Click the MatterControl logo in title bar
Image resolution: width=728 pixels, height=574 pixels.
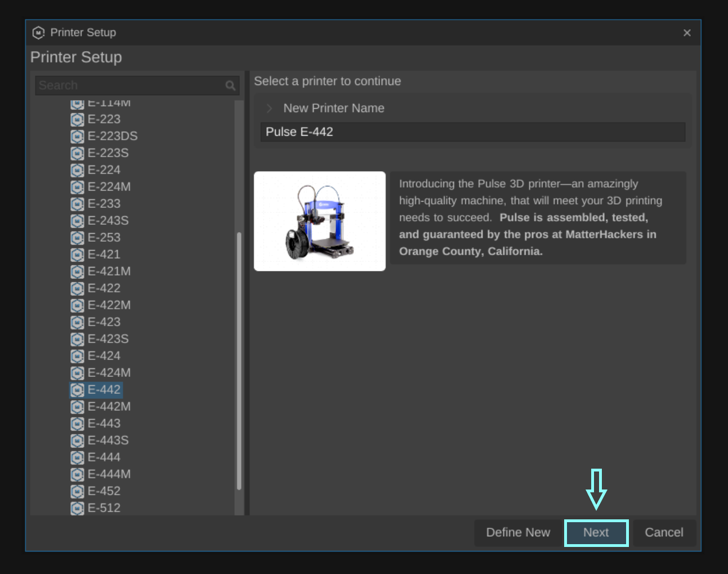tap(38, 33)
